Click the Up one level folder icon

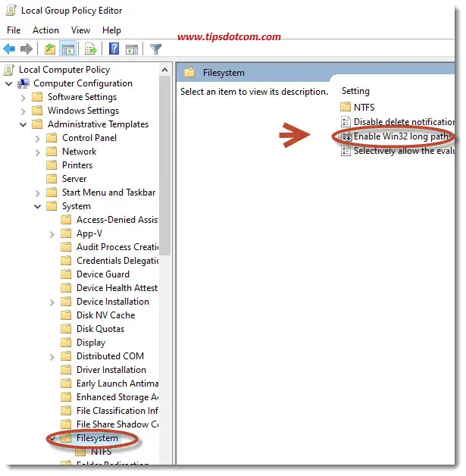coord(50,49)
